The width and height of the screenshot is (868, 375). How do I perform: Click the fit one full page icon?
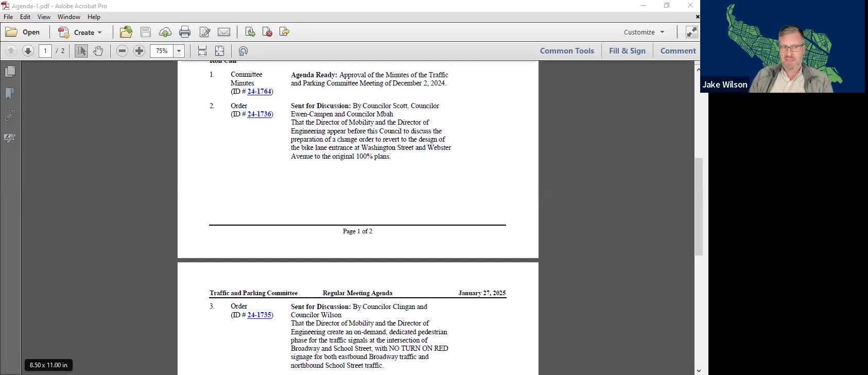(219, 51)
